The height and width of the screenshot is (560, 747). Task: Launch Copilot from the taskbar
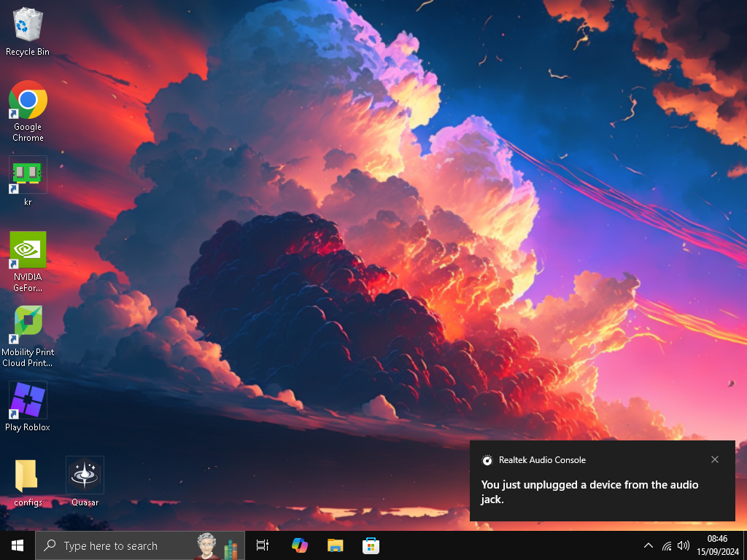[x=300, y=545]
